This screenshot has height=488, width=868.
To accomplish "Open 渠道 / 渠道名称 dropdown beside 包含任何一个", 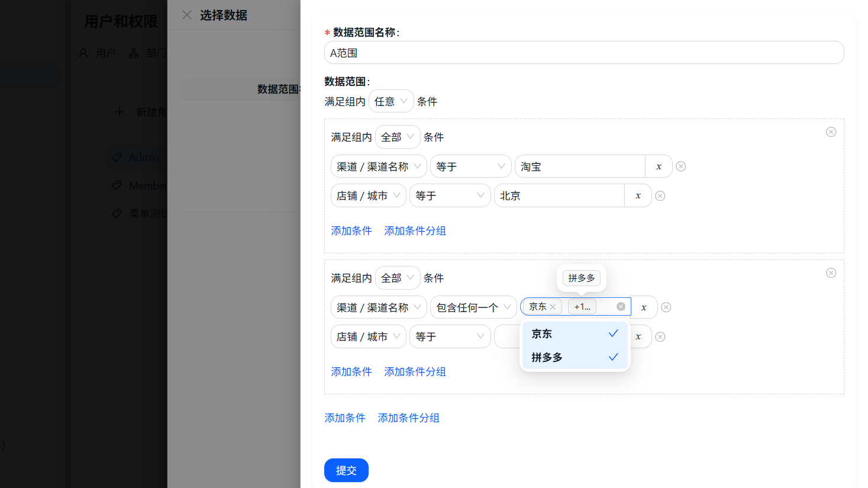I will click(x=379, y=307).
